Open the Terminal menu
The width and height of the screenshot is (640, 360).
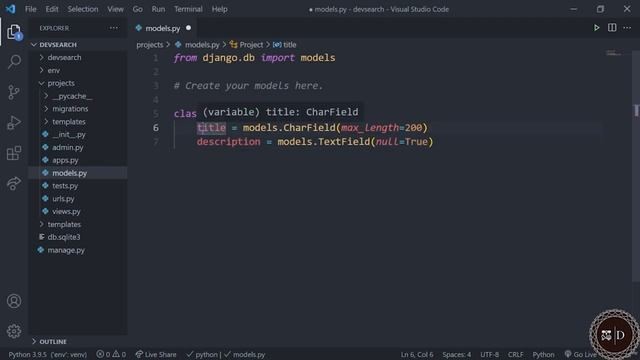tap(188, 9)
